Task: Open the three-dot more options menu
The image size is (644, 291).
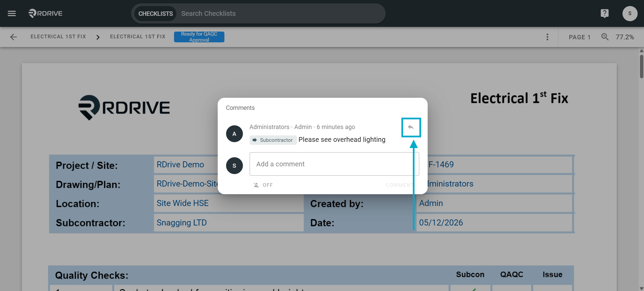Action: (547, 37)
